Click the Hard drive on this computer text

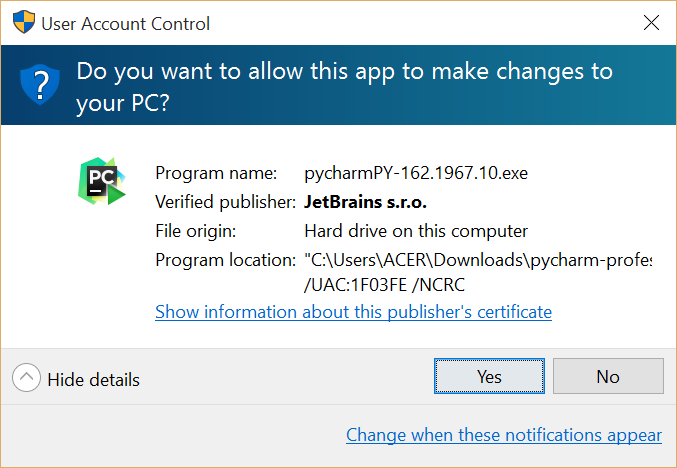pos(416,231)
